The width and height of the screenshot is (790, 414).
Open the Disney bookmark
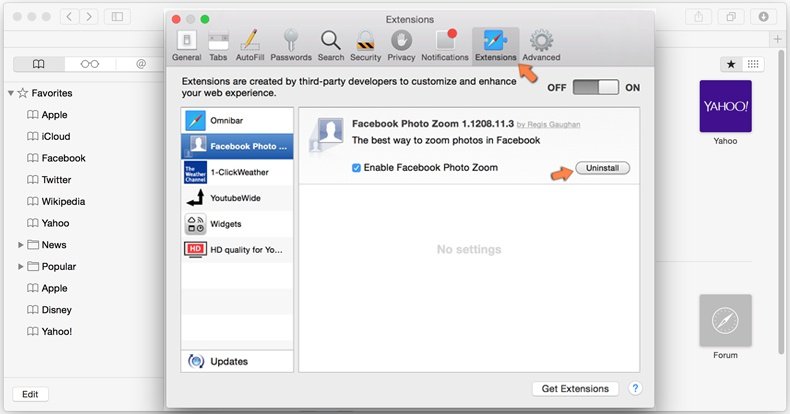point(49,310)
